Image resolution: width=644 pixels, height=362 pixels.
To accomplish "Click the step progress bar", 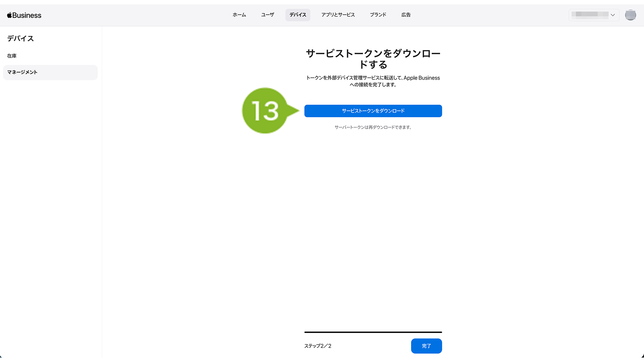I will (373, 332).
